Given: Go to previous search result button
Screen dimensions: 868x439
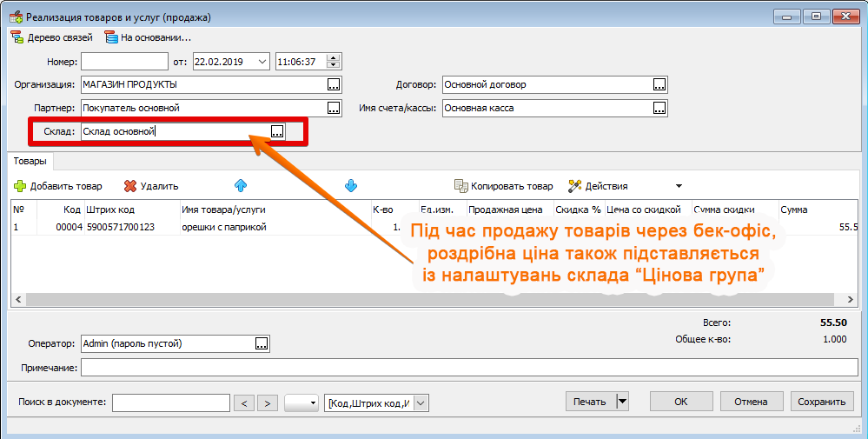Looking at the screenshot, I should (244, 403).
